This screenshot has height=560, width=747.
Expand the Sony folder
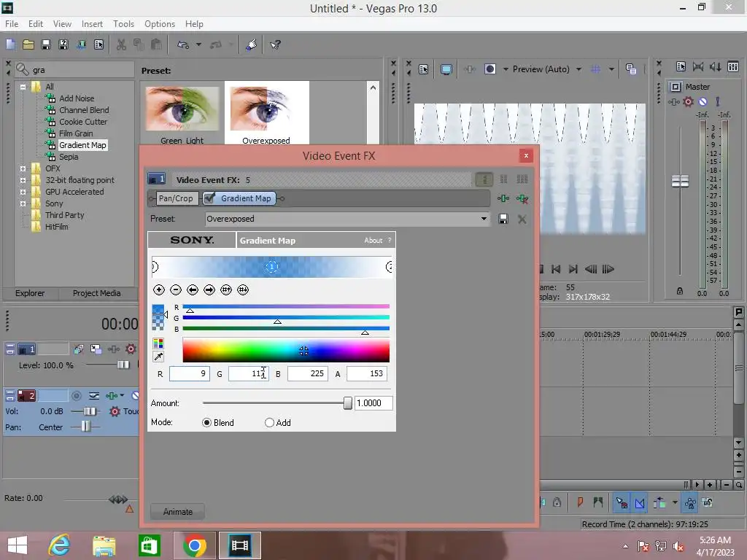(x=23, y=204)
